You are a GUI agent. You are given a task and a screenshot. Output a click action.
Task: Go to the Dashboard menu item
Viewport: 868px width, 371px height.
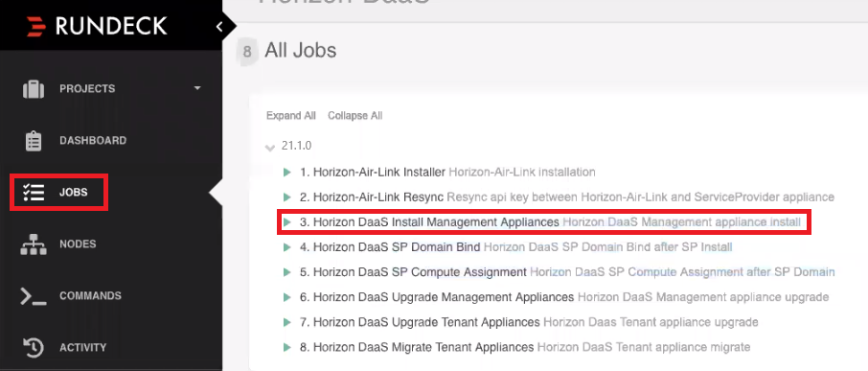coord(93,141)
